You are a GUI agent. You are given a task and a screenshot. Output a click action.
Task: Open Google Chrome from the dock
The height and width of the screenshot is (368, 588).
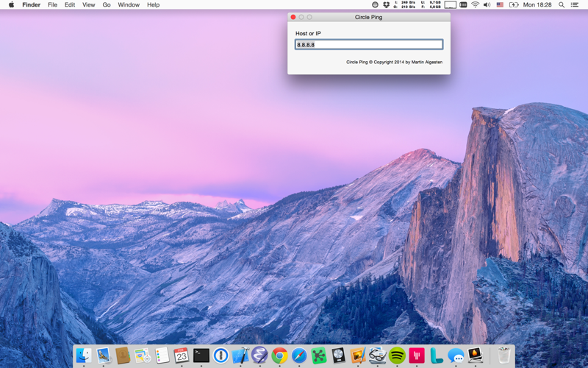click(280, 355)
